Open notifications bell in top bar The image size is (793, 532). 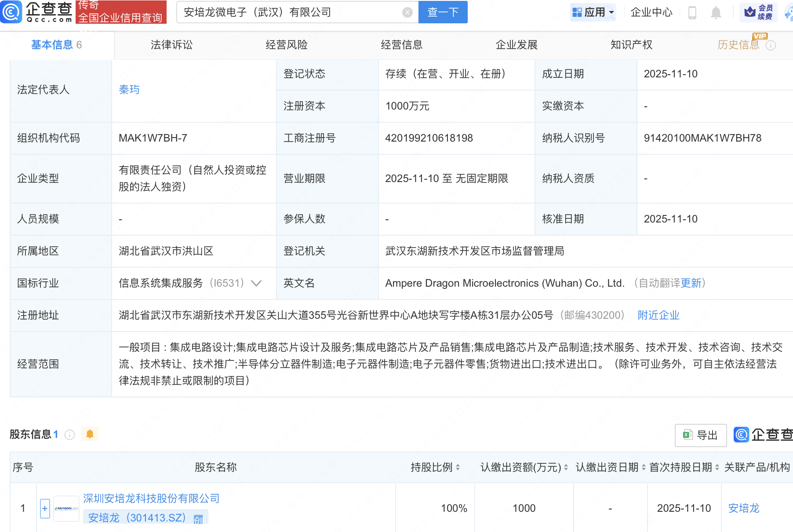click(716, 13)
